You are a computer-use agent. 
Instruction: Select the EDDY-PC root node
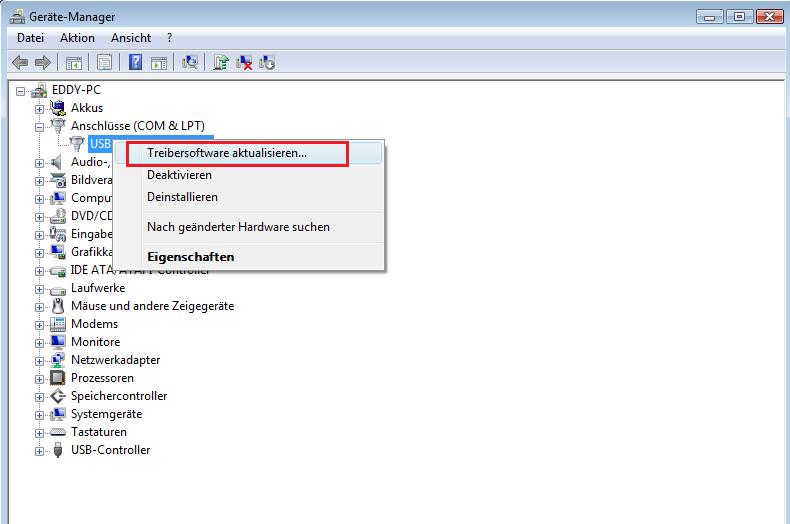click(76, 90)
